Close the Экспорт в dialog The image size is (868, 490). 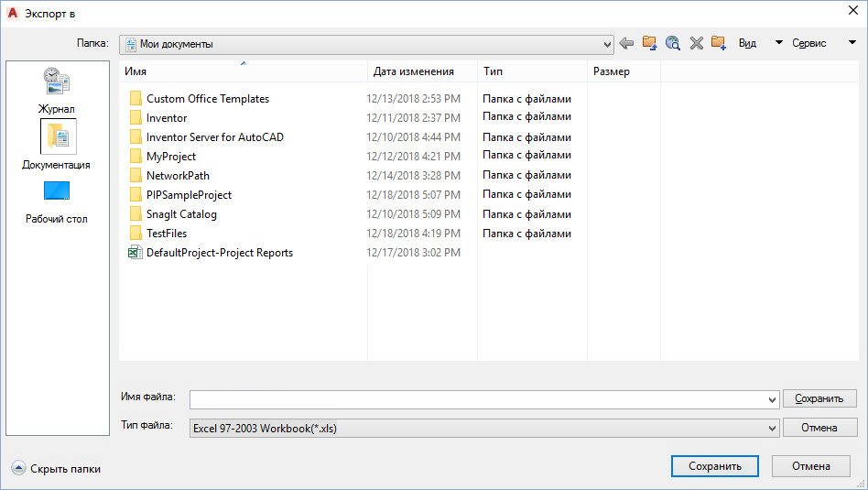tap(853, 10)
